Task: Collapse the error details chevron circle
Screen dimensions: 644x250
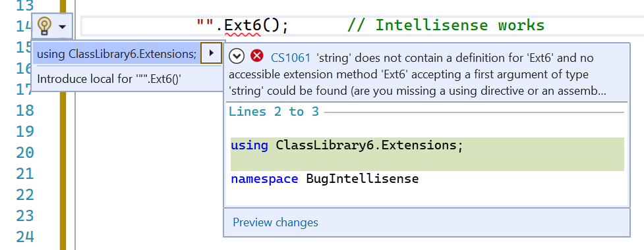Action: pos(237,56)
